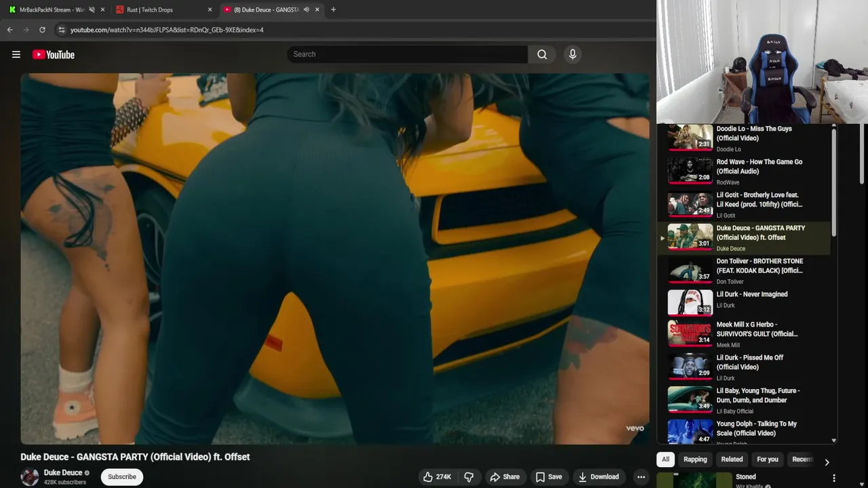This screenshot has width=868, height=488.
Task: Open site information icon in address bar
Action: (x=61, y=30)
